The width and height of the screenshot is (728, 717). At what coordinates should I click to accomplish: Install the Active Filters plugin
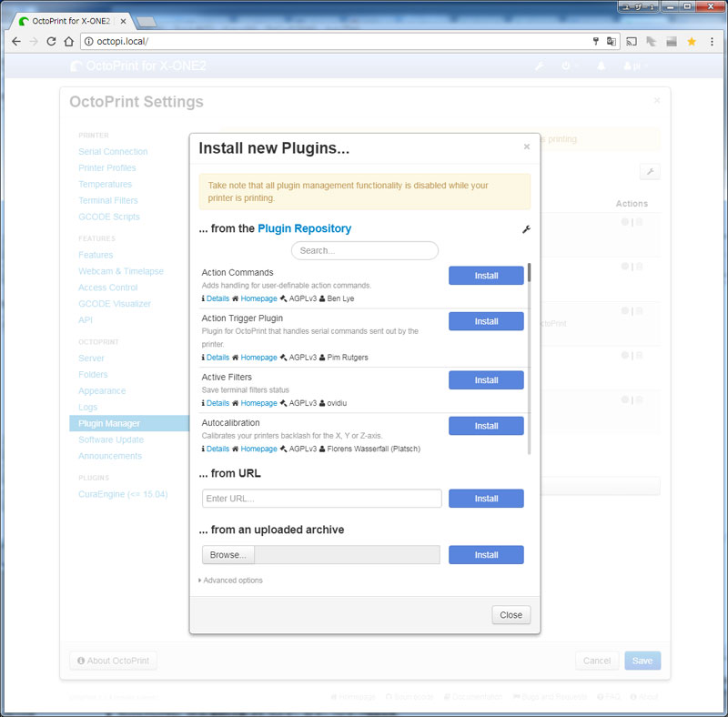click(486, 379)
